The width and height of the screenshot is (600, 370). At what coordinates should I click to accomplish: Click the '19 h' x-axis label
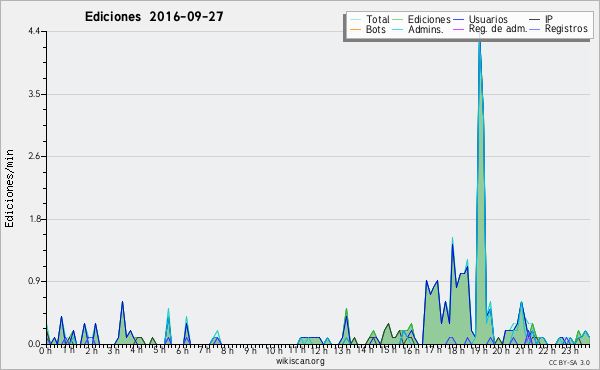(x=478, y=350)
